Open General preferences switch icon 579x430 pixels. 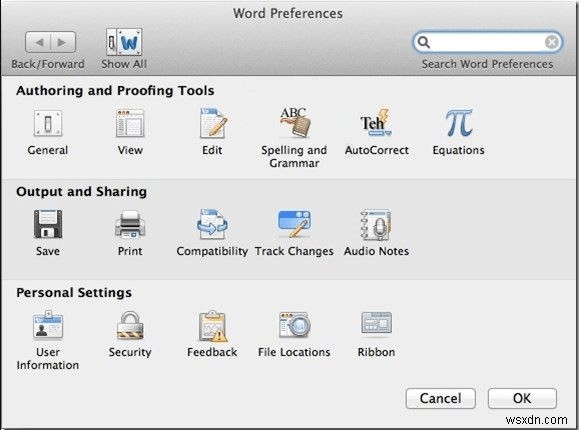click(48, 123)
